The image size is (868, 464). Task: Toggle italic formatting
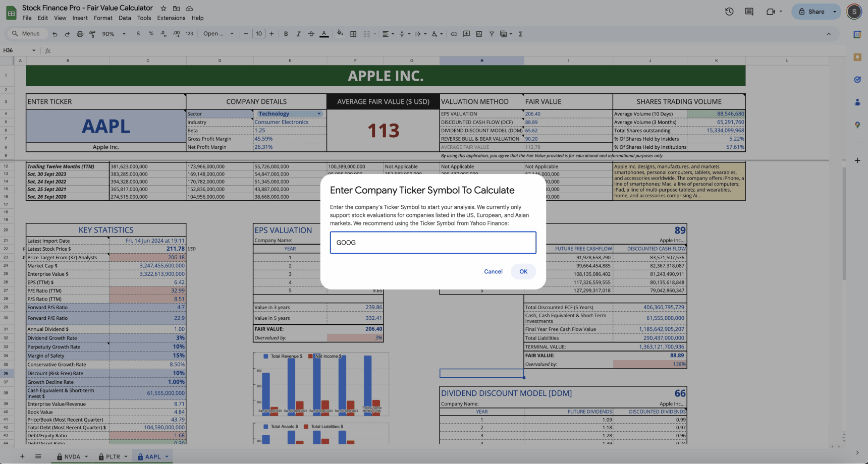click(x=298, y=34)
